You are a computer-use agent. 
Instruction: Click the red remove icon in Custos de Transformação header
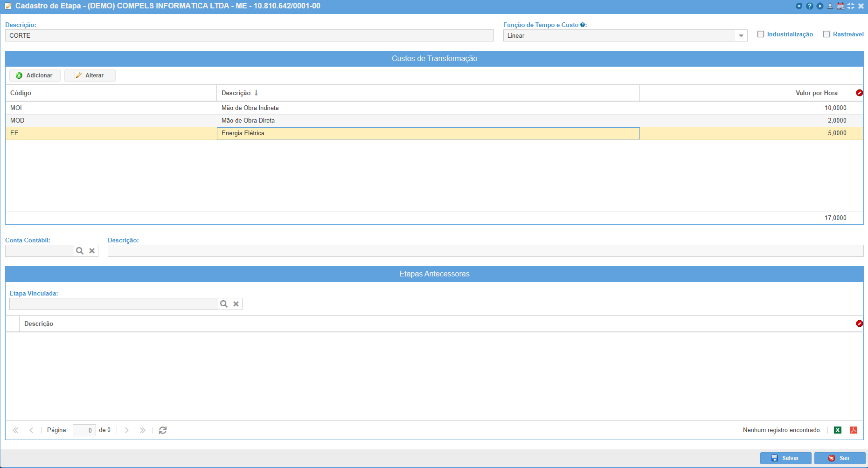point(859,93)
